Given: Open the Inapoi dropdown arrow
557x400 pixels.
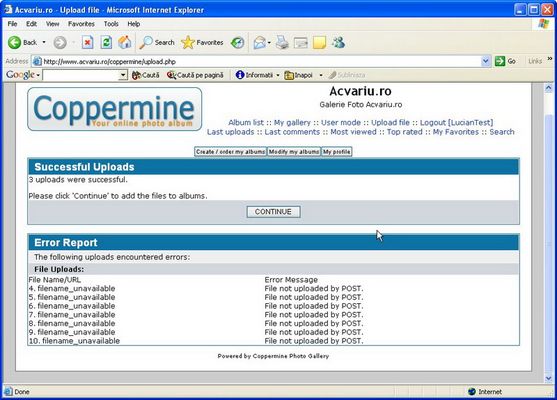Looking at the screenshot, I should pyautogui.click(x=321, y=75).
